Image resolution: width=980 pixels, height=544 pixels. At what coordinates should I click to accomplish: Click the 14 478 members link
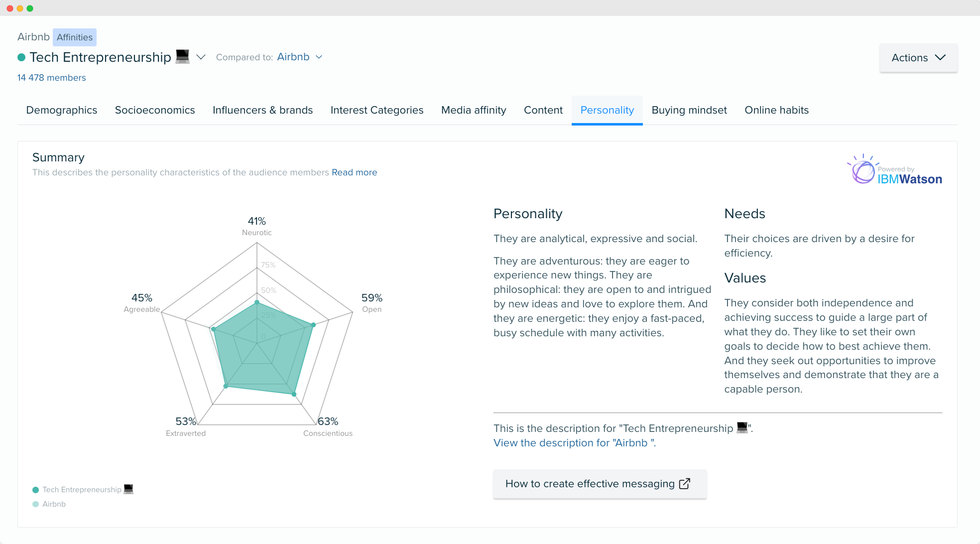click(x=52, y=77)
